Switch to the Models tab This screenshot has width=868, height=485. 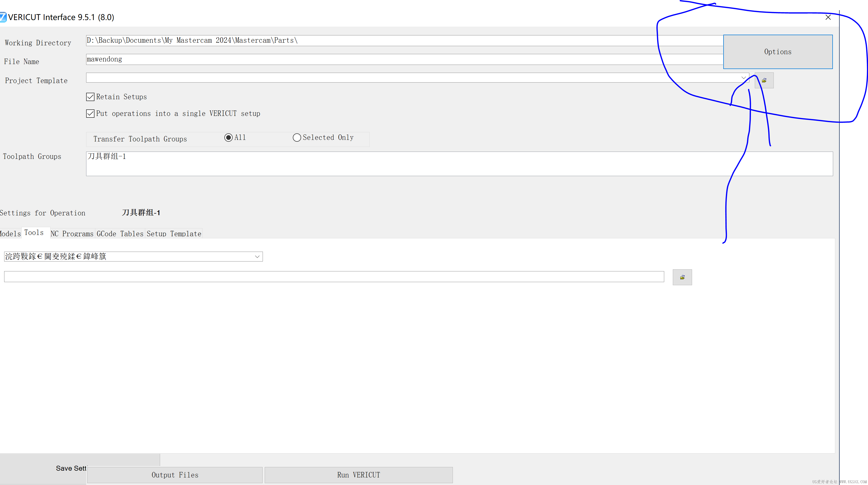coord(10,234)
